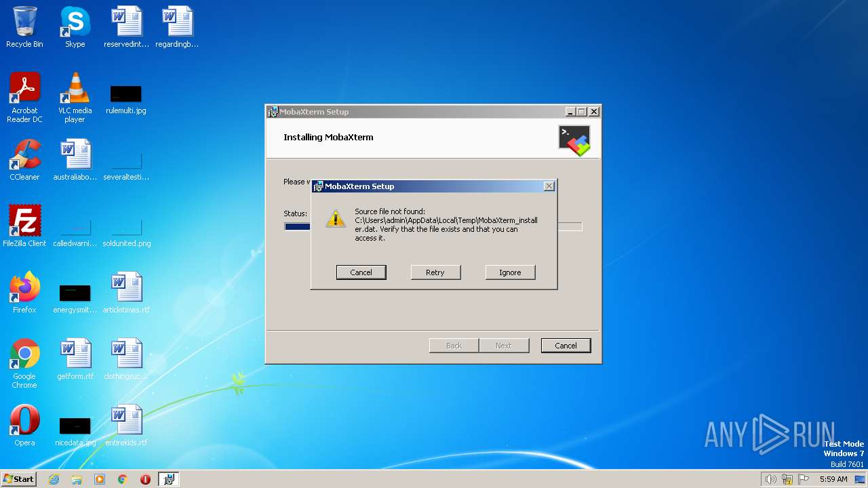Click the network status tray icon
Image resolution: width=868 pixels, height=488 pixels.
(x=787, y=479)
